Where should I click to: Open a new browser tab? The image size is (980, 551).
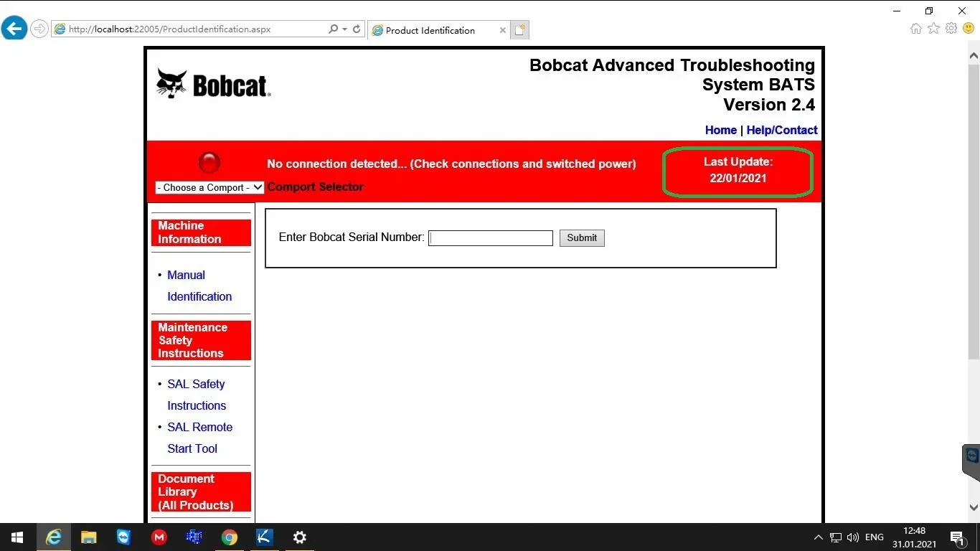520,30
